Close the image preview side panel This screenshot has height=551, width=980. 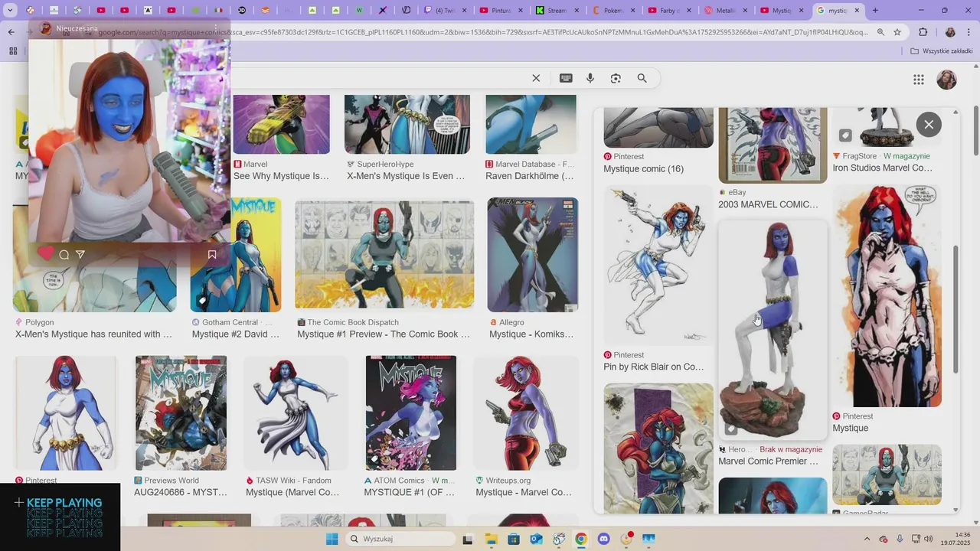(x=929, y=124)
